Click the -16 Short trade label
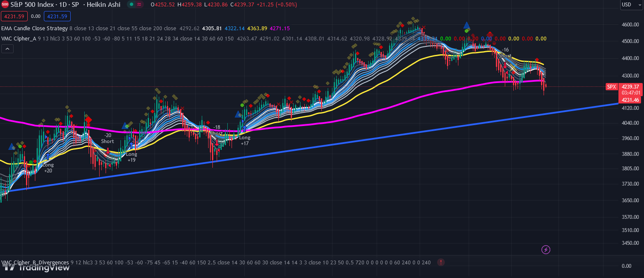This screenshot has height=278, width=644. click(x=505, y=53)
